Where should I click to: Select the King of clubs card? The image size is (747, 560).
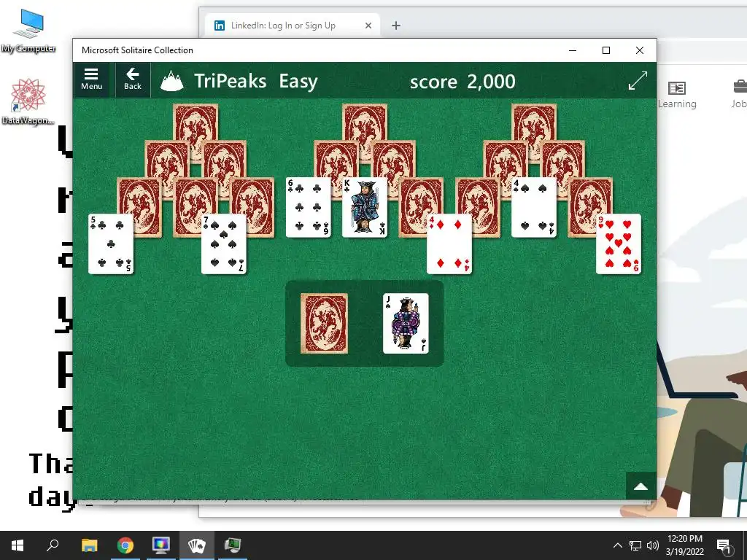(x=365, y=207)
